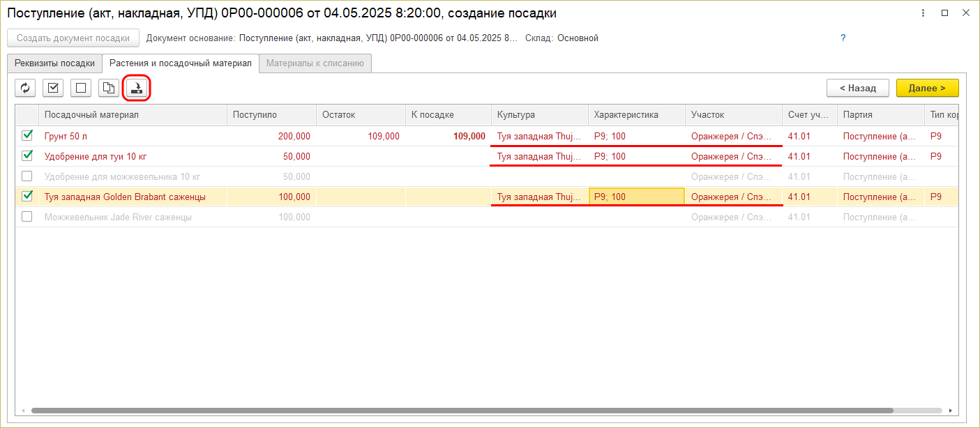Click the copy rows icon in toolbar

tap(109, 88)
